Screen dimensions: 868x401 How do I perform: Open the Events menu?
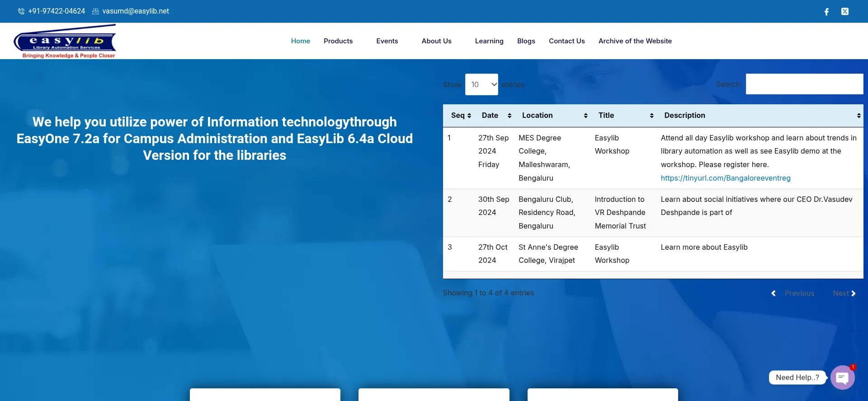tap(387, 41)
